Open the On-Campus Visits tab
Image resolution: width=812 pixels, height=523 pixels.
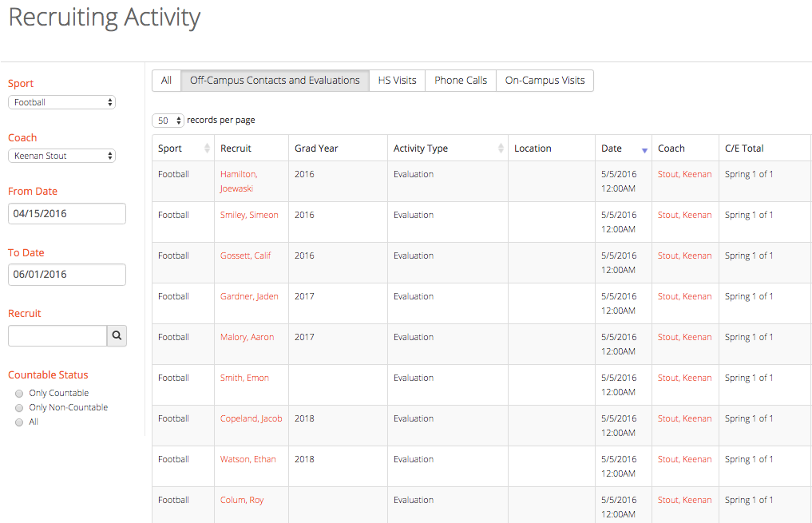545,81
